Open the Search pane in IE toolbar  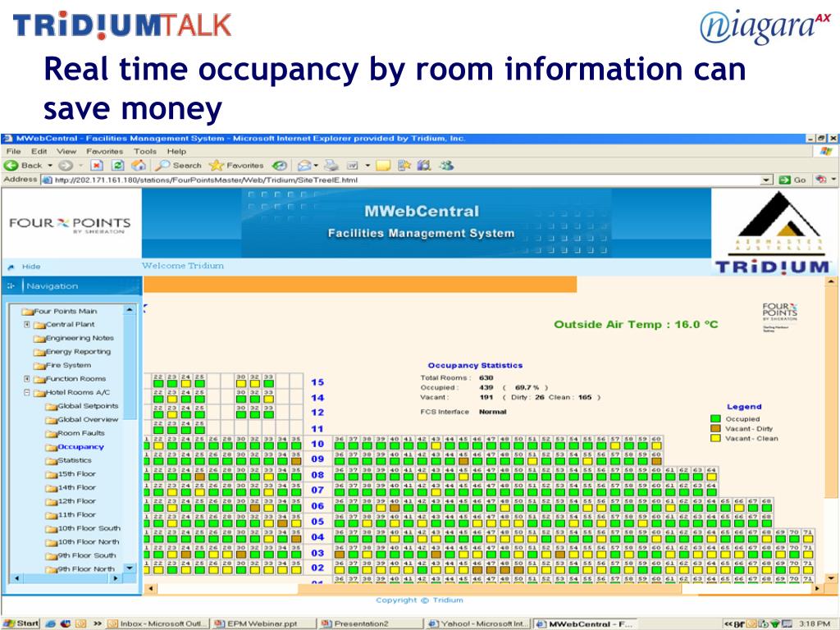click(178, 166)
